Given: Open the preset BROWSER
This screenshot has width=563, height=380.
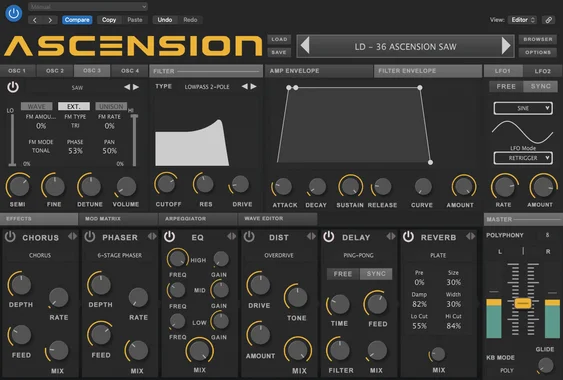Looking at the screenshot, I should point(538,40).
